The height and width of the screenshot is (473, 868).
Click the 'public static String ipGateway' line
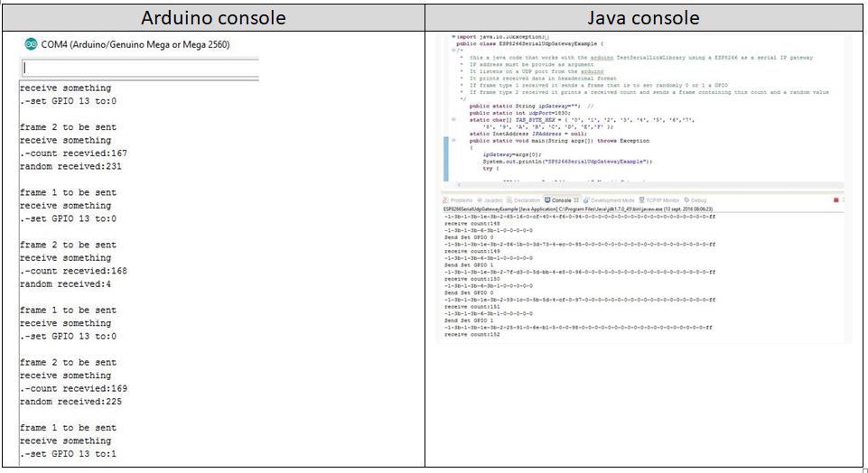[x=531, y=106]
